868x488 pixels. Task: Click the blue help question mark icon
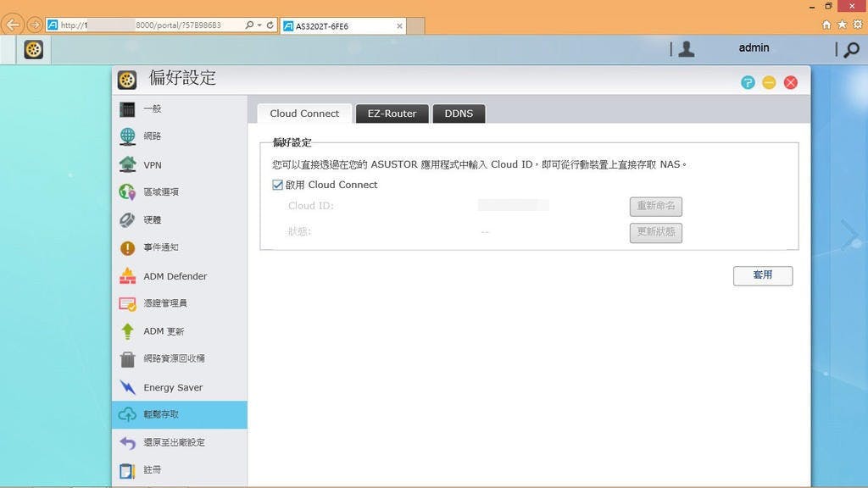[748, 82]
